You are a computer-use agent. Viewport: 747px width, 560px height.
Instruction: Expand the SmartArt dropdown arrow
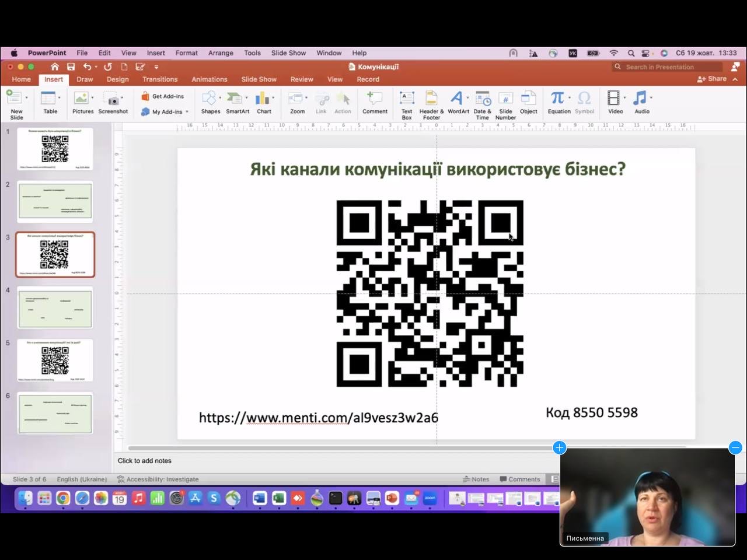246,97
